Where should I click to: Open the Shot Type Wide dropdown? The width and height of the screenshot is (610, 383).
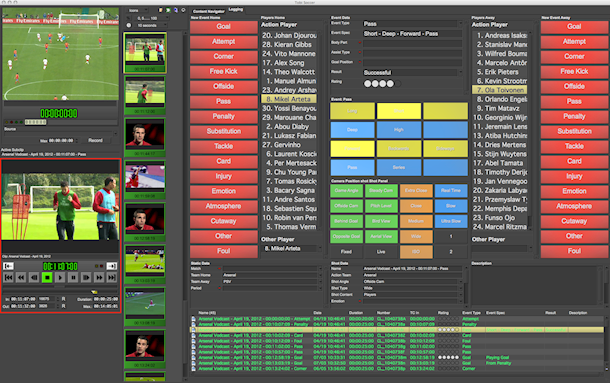tap(412, 288)
